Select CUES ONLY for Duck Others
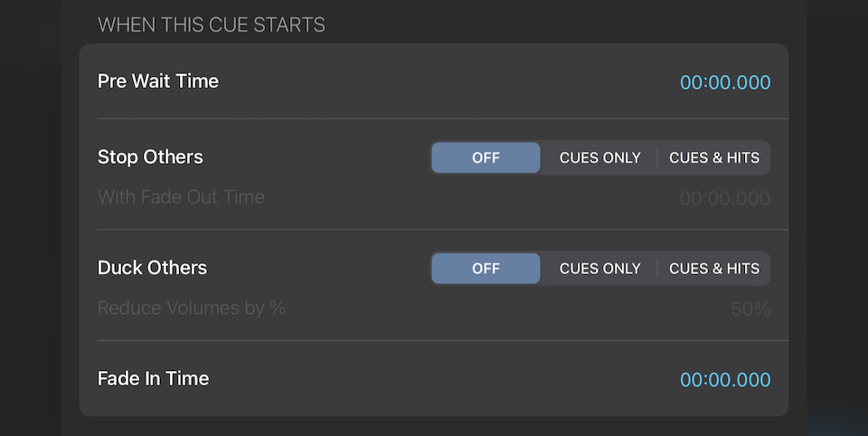This screenshot has width=868, height=436. coord(599,269)
